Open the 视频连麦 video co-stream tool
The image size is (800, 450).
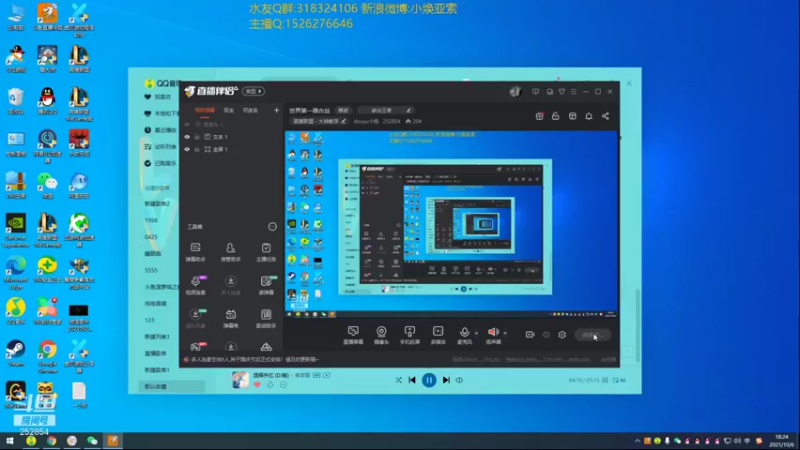tap(195, 285)
